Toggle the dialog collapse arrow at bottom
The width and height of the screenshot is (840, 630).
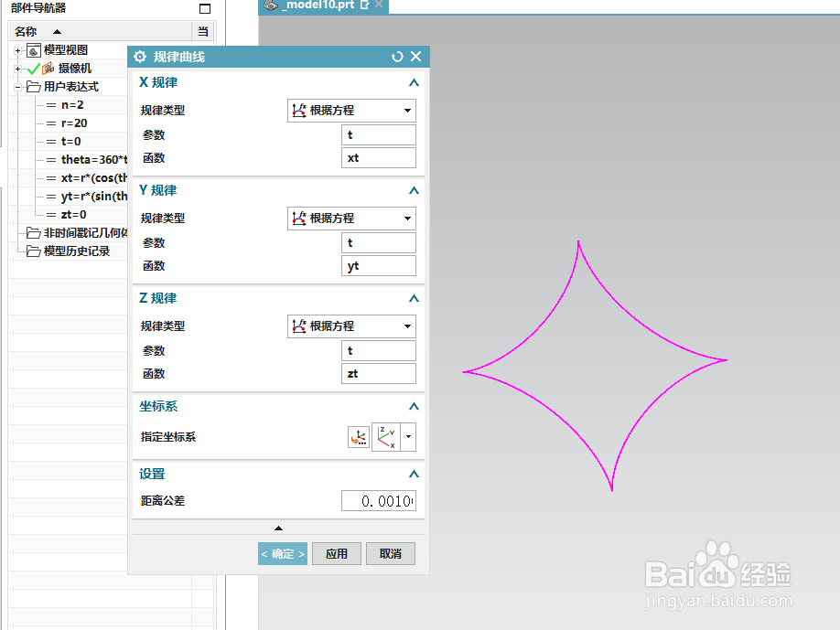pos(278,528)
